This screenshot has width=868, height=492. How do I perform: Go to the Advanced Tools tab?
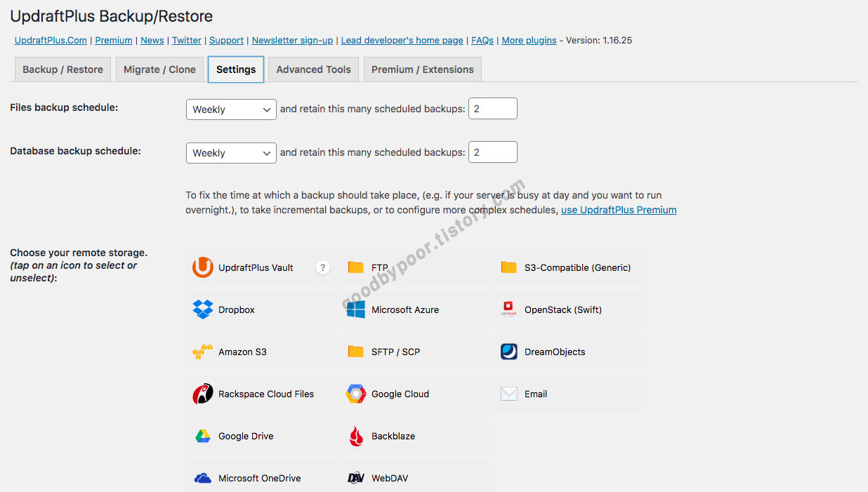[313, 69]
